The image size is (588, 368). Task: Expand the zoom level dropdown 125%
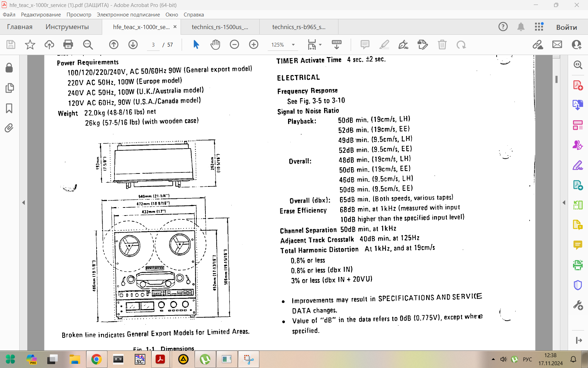click(x=293, y=45)
